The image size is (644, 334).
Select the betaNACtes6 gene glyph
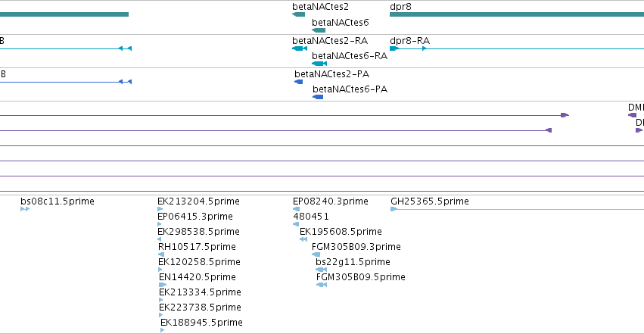319,30
